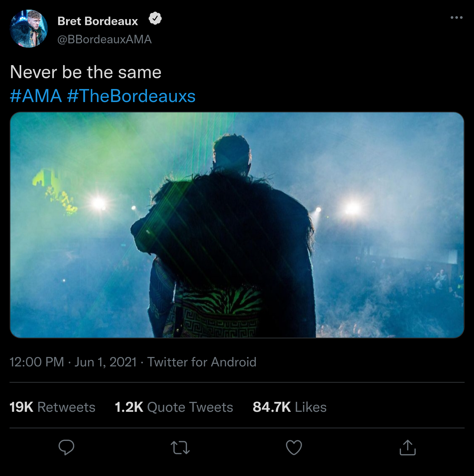
Task: Share the tweet via share icon
Action: 408,448
